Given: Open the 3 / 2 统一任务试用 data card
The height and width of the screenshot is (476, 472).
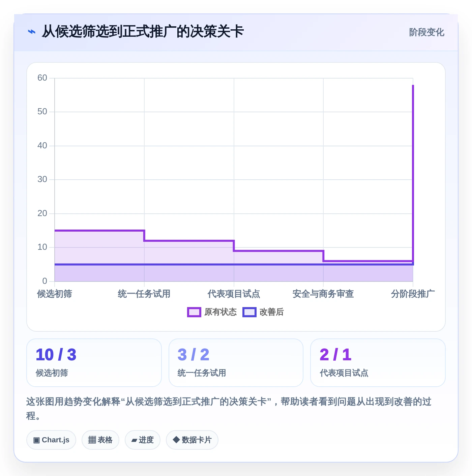Looking at the screenshot, I should [236, 363].
